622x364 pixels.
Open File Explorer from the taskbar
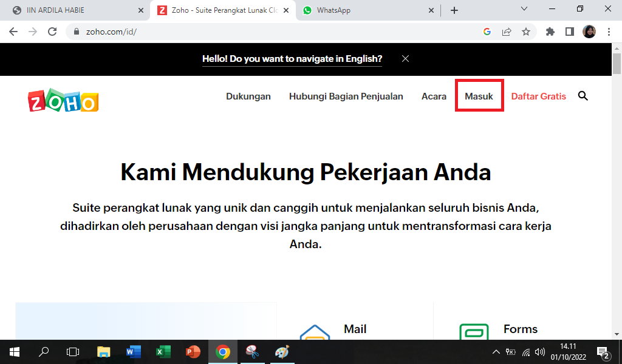pos(103,352)
